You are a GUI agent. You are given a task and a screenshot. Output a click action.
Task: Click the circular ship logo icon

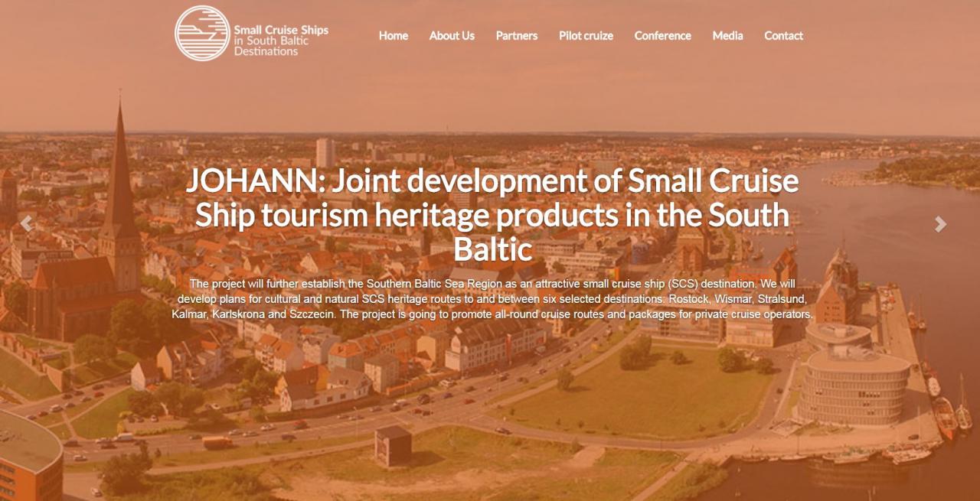202,33
